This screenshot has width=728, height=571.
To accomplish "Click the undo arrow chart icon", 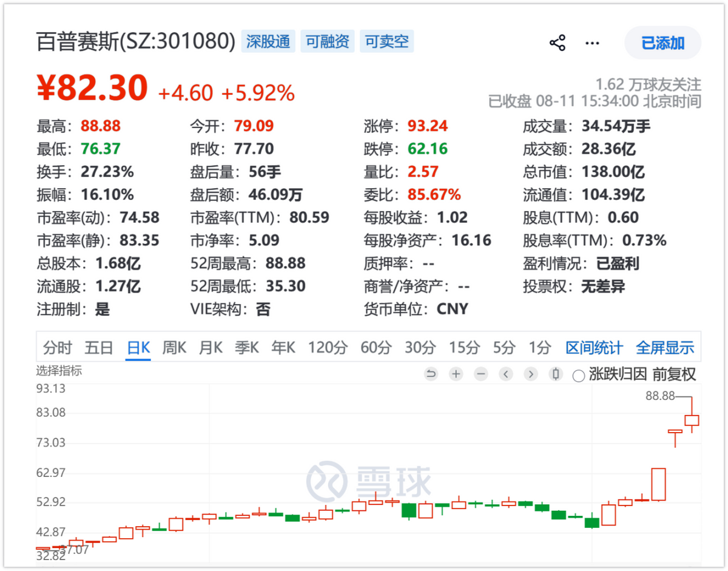I will pos(431,374).
